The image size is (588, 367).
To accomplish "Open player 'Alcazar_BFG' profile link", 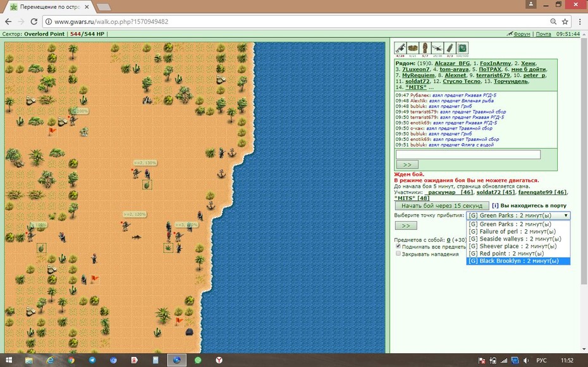I will tap(452, 63).
